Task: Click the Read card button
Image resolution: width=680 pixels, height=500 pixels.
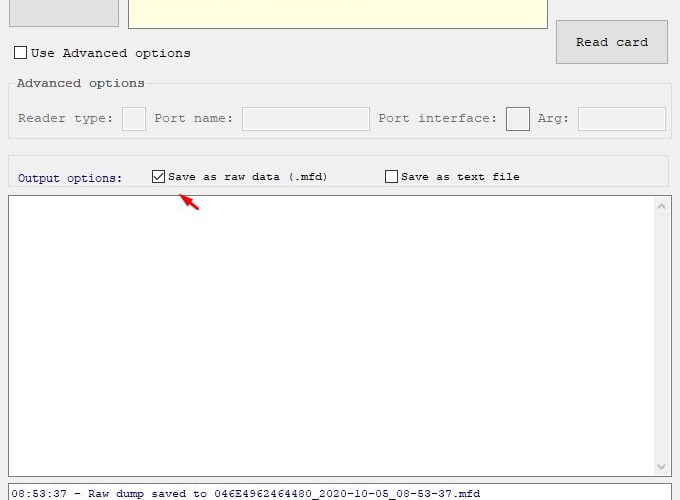Action: (611, 42)
